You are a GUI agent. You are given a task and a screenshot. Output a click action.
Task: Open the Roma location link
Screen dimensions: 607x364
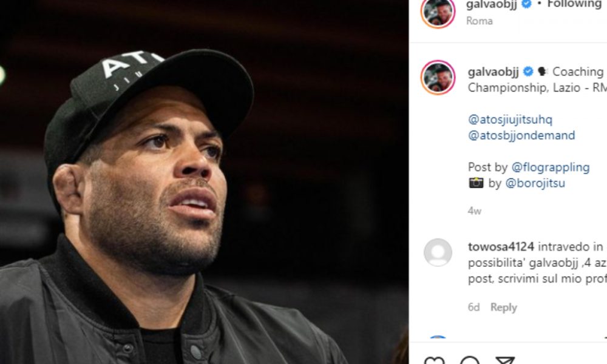pyautogui.click(x=480, y=21)
